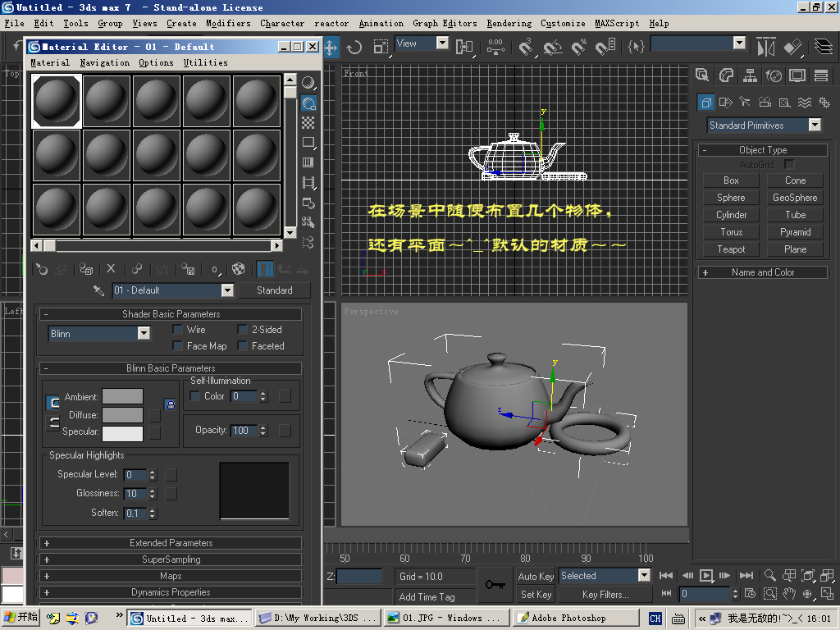Expand the Name and Color rollout
This screenshot has height=630, width=840.
coord(763,272)
